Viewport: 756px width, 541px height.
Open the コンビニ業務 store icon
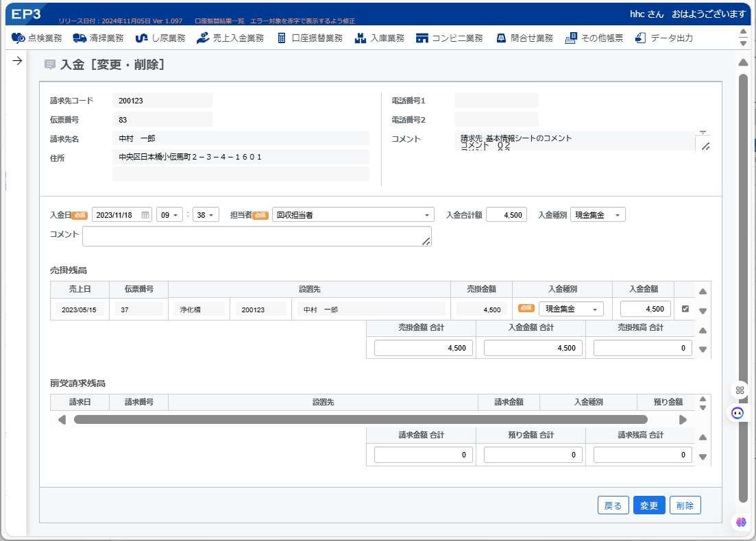[x=422, y=38]
